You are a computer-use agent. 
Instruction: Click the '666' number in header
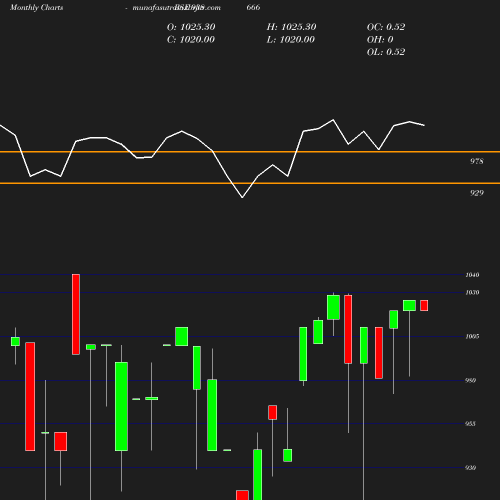coord(253,7)
